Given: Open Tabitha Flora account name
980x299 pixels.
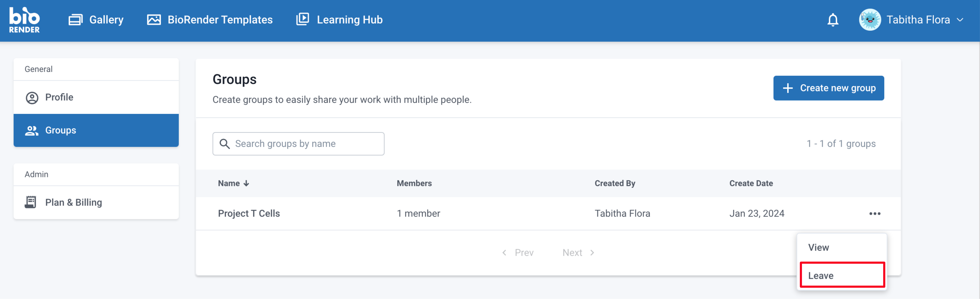Looking at the screenshot, I should coord(918,20).
